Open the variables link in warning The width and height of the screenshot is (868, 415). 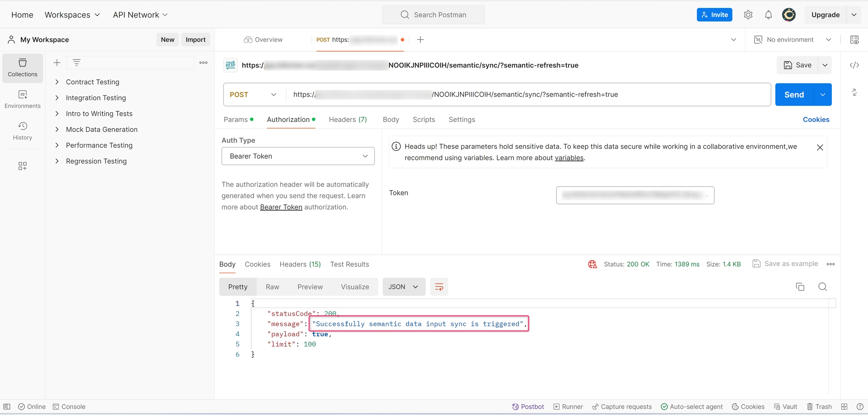click(x=569, y=158)
